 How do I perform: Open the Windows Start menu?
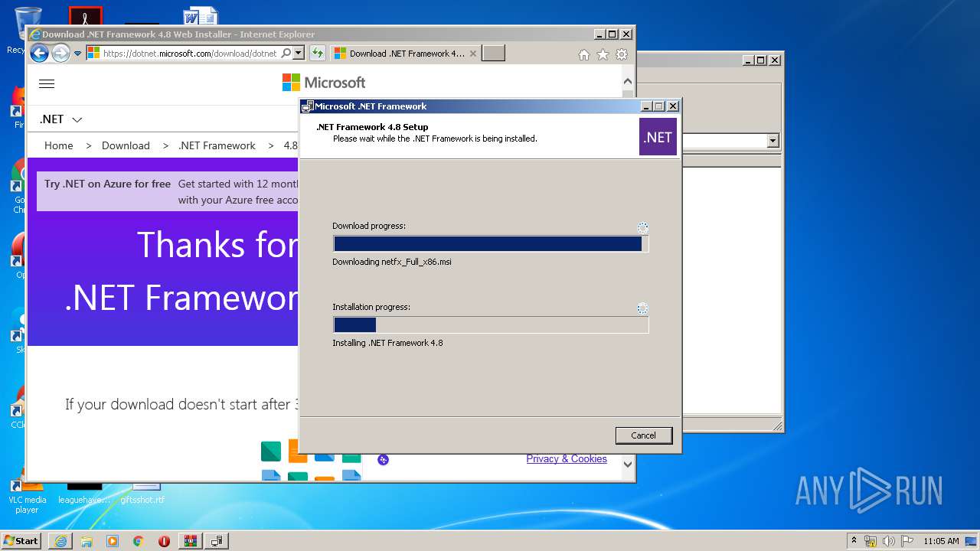click(x=21, y=540)
